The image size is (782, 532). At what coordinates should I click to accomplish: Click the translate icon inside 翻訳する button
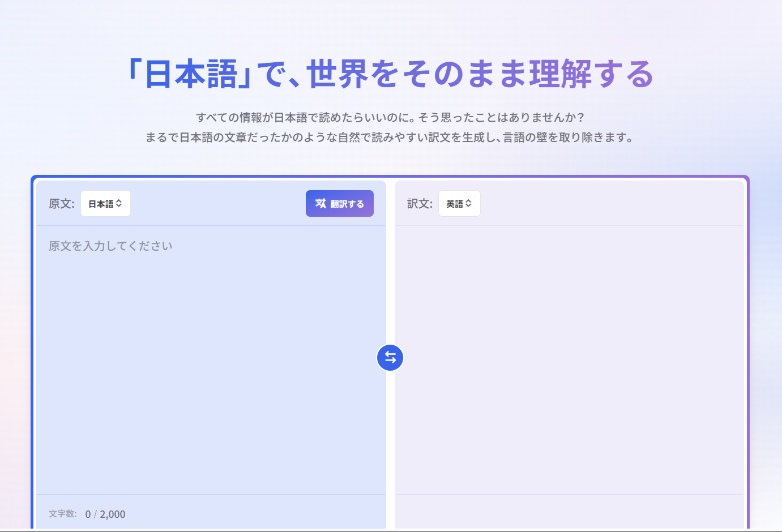click(321, 204)
